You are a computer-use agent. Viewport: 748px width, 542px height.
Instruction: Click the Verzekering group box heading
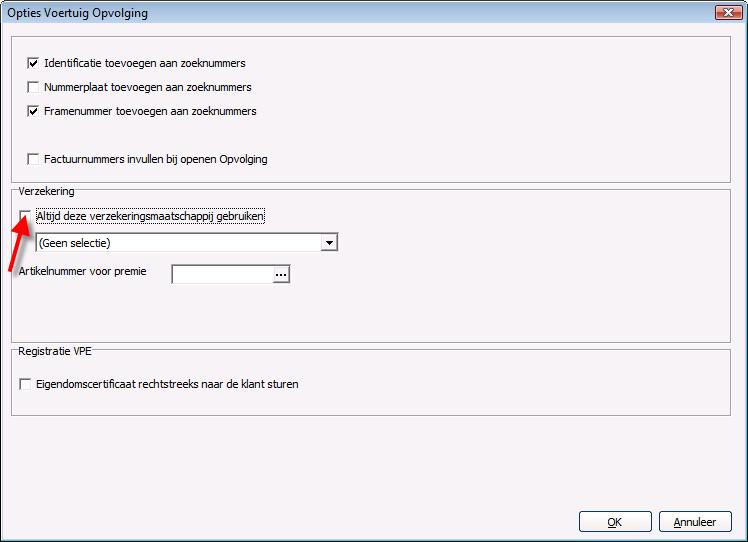coord(46,191)
